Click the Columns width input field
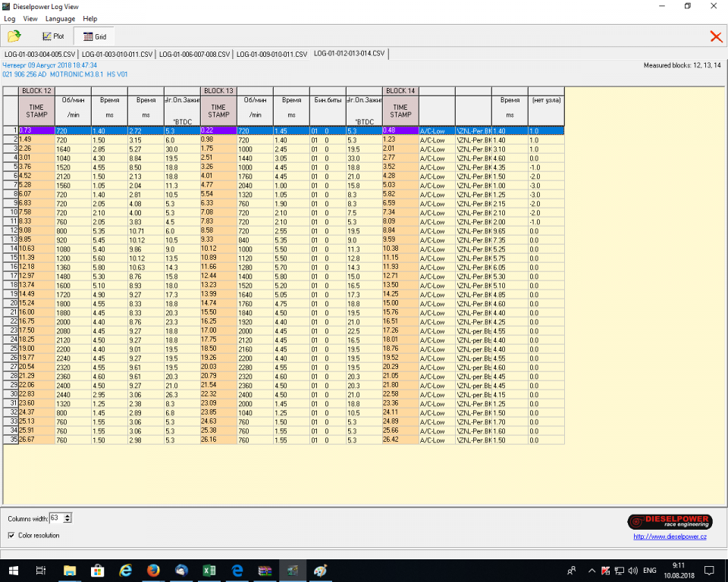The image size is (728, 582). click(57, 518)
